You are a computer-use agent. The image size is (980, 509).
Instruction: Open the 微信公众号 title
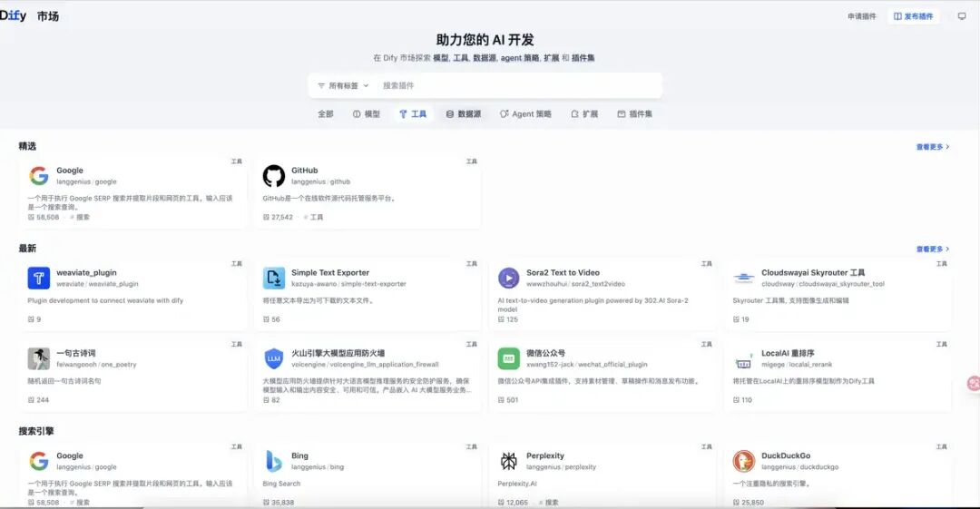pos(545,353)
